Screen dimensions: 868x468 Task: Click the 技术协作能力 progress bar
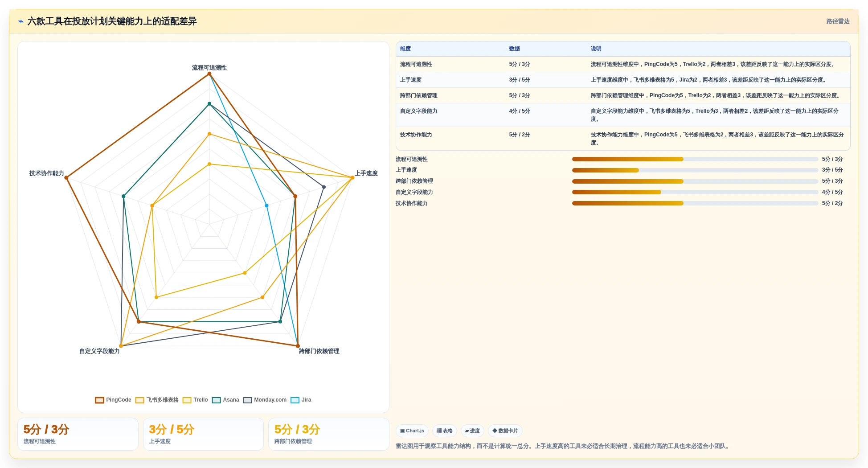coord(695,203)
